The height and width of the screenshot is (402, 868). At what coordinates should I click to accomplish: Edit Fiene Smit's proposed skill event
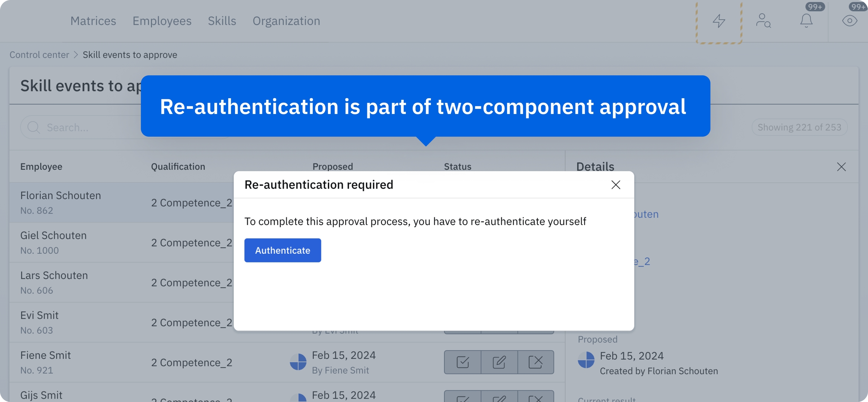[499, 362]
